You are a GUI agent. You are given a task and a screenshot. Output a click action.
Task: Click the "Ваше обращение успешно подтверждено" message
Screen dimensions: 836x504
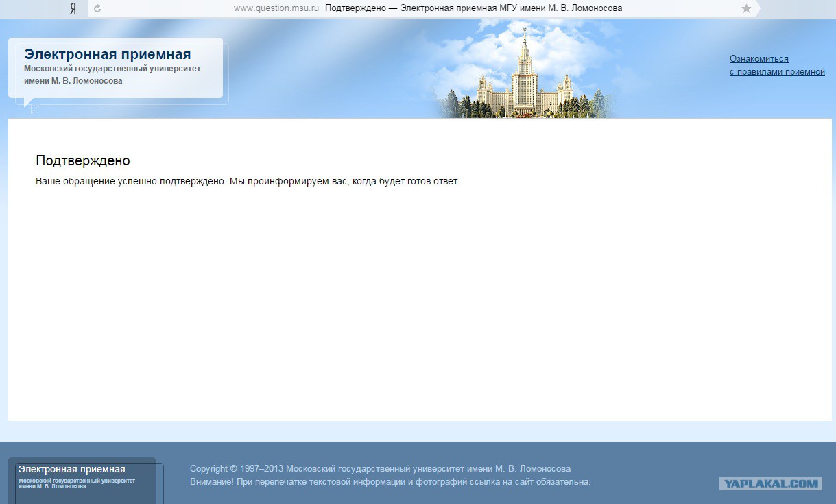(248, 182)
